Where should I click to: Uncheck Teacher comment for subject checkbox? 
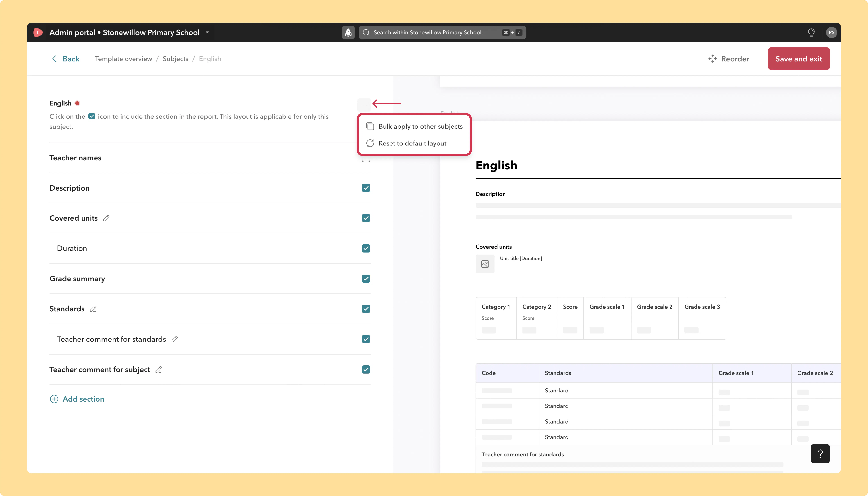366,369
